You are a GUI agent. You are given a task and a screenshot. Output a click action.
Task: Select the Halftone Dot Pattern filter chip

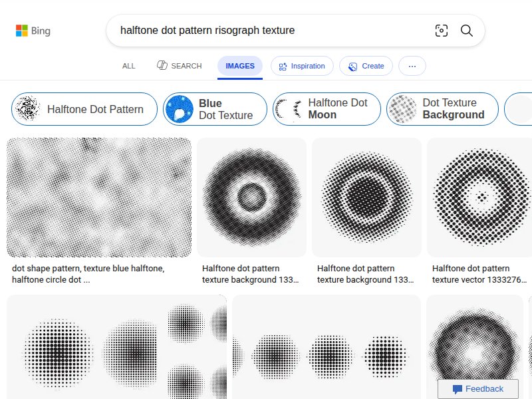(x=84, y=108)
